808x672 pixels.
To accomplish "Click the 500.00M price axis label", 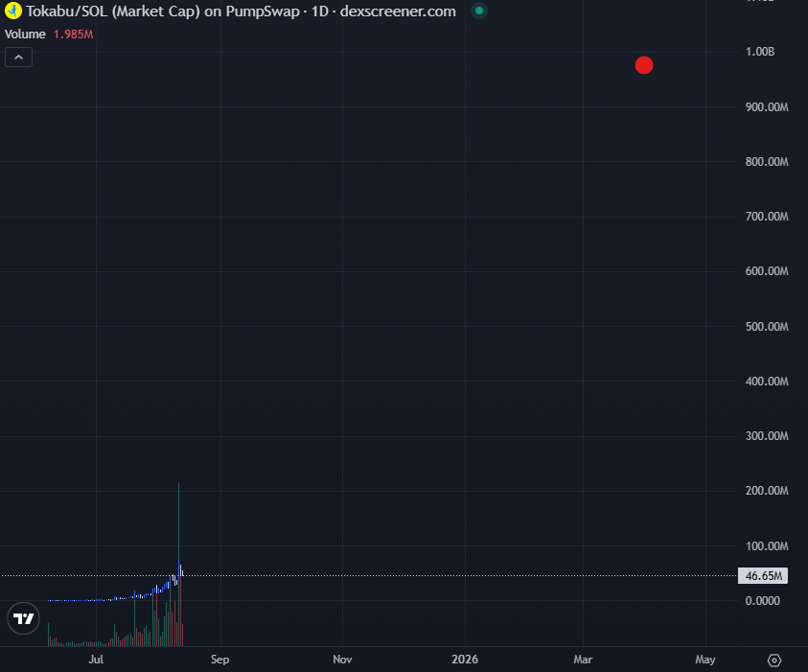I will click(766, 327).
